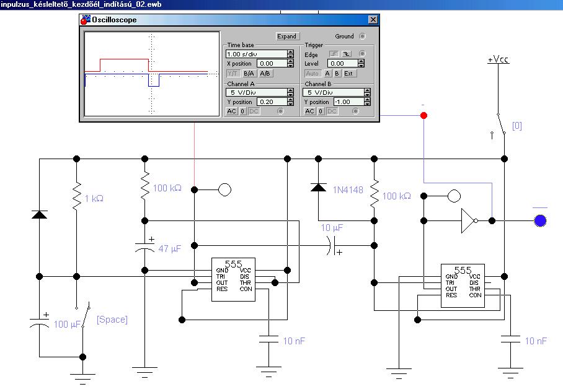The width and height of the screenshot is (563, 392).
Task: Click the +Vcc supply label
Action: click(498, 59)
